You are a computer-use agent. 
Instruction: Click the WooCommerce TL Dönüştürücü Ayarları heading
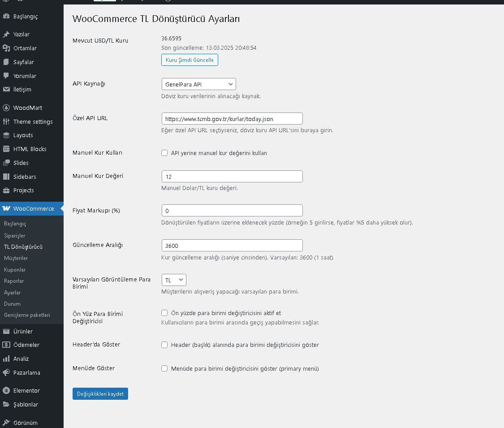tap(156, 19)
